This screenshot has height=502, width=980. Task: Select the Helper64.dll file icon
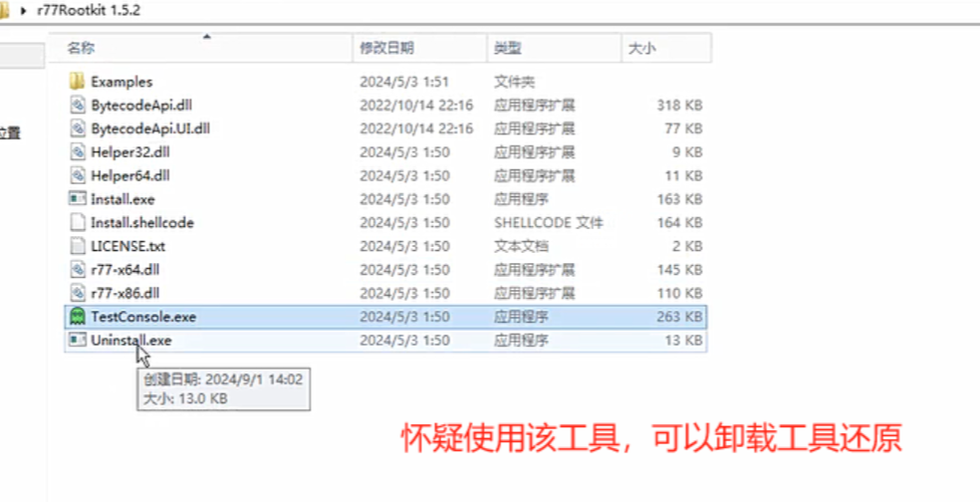coord(77,175)
